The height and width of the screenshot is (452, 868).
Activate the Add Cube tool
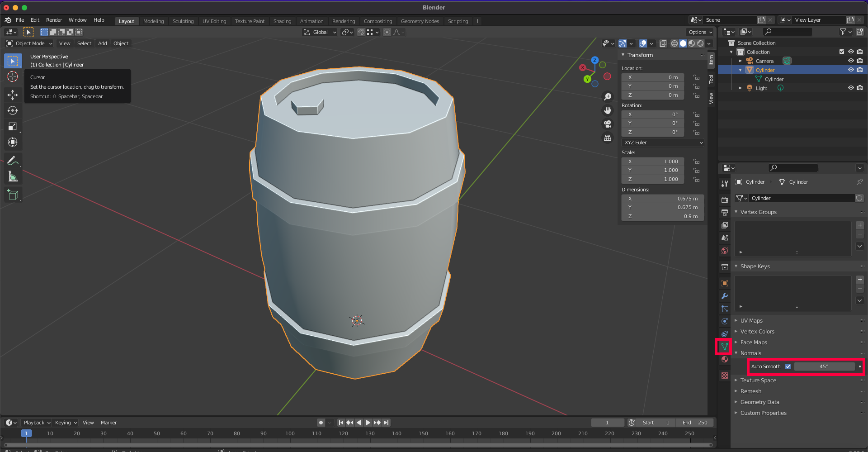click(13, 195)
